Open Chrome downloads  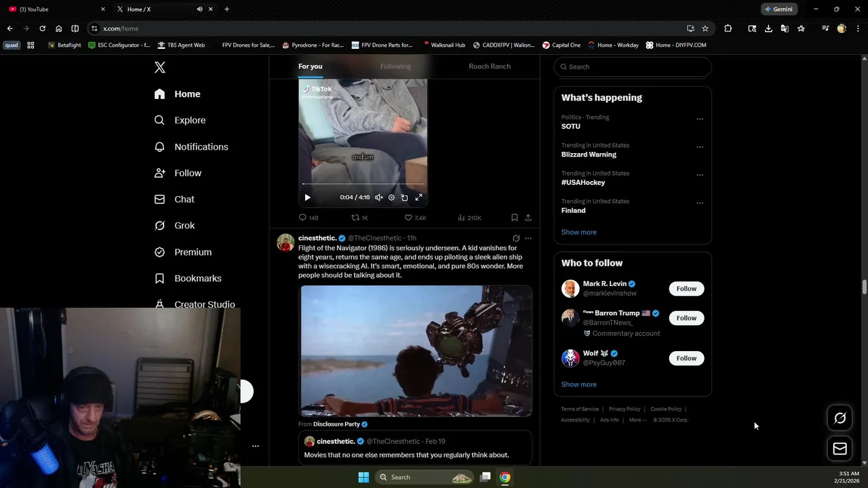(x=768, y=28)
